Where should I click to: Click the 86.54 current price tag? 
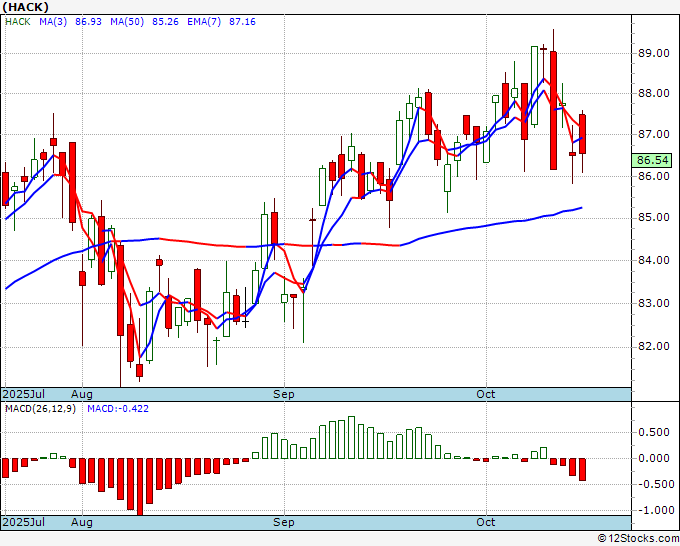[x=652, y=160]
